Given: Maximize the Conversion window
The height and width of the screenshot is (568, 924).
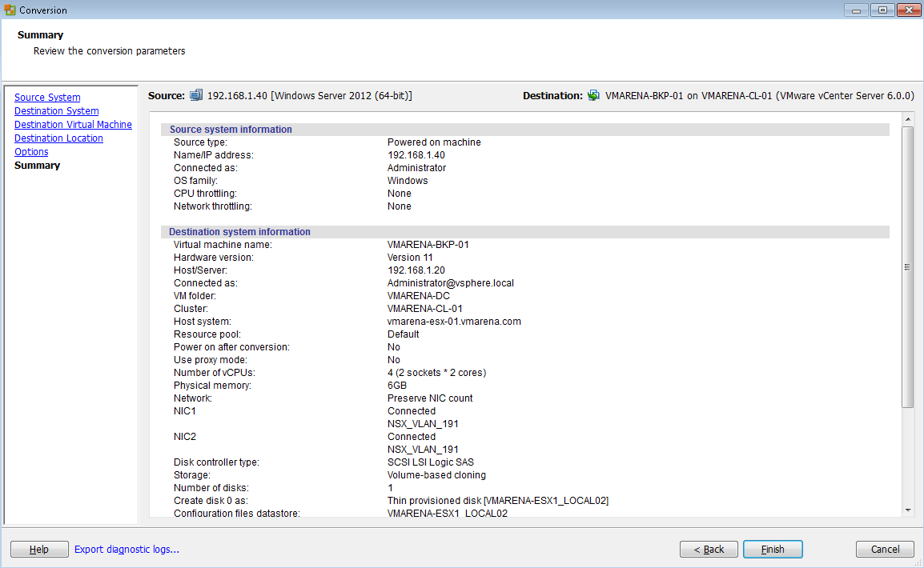Looking at the screenshot, I should click(882, 10).
